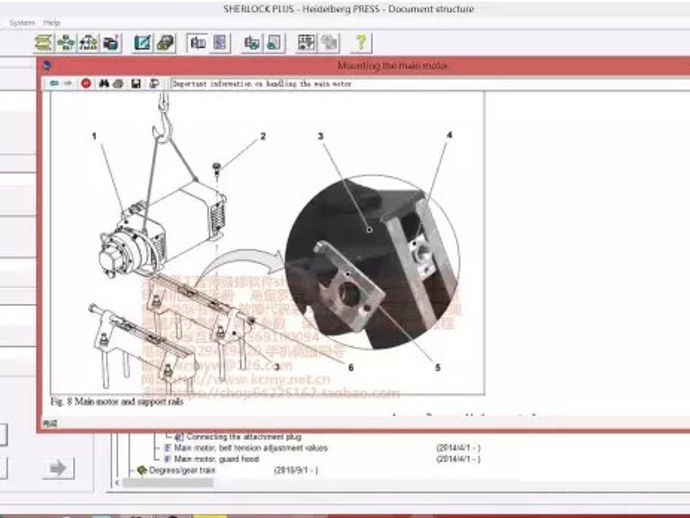Screen dimensions: 690x518
Task: Select the 'Degrees/gear train' tree node
Action: 182,470
